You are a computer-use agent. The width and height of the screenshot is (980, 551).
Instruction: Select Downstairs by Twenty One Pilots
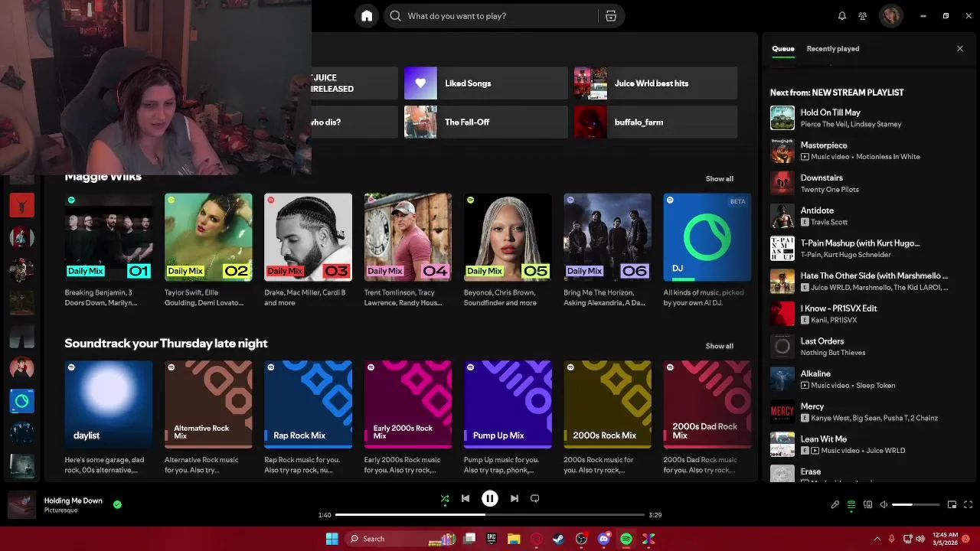pyautogui.click(x=869, y=184)
